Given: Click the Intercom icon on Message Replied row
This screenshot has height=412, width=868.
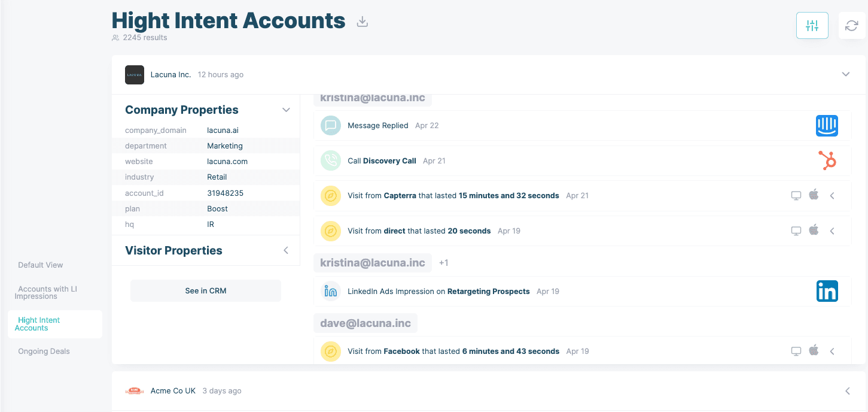Looking at the screenshot, I should point(827,126).
